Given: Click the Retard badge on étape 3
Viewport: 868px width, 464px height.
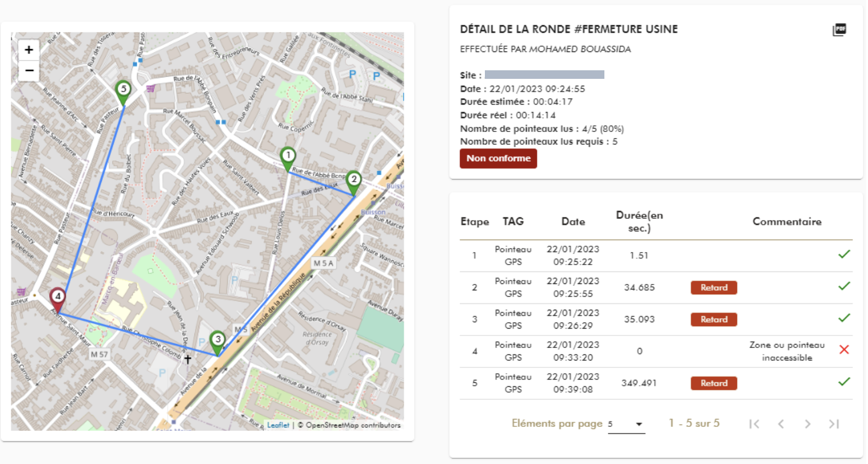Looking at the screenshot, I should click(x=714, y=319).
